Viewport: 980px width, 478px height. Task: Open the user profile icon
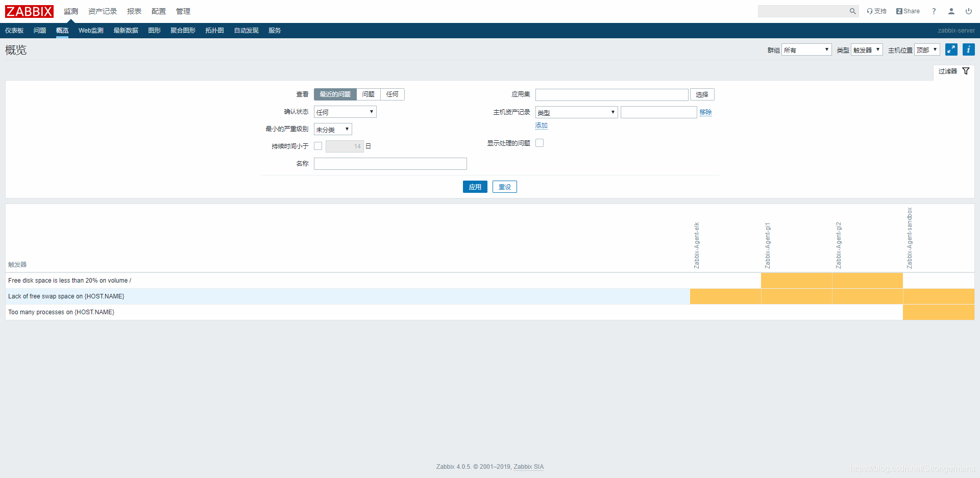(951, 11)
